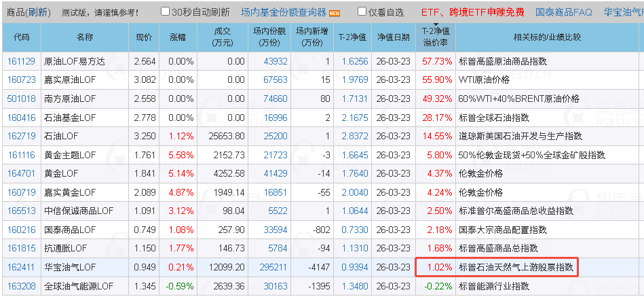Click the 场内份额 value 74660 for 南方原油LOF

(x=276, y=99)
